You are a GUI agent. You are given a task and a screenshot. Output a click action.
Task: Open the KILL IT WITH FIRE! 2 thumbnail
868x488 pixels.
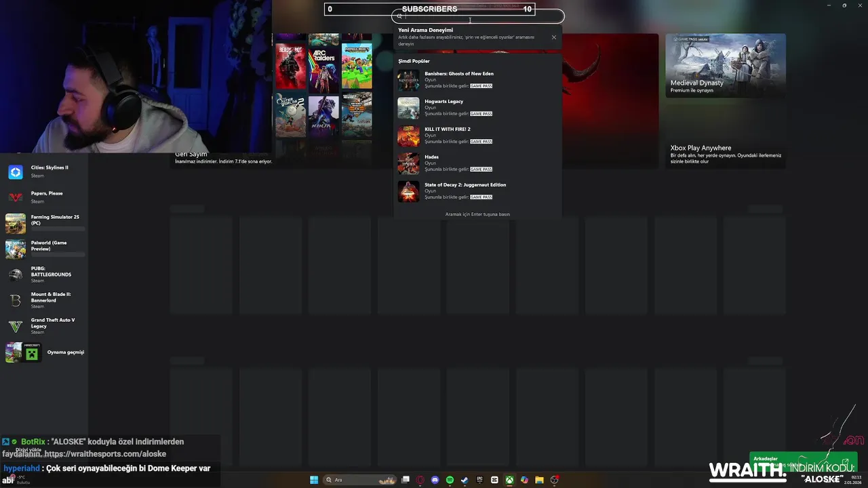click(x=408, y=136)
